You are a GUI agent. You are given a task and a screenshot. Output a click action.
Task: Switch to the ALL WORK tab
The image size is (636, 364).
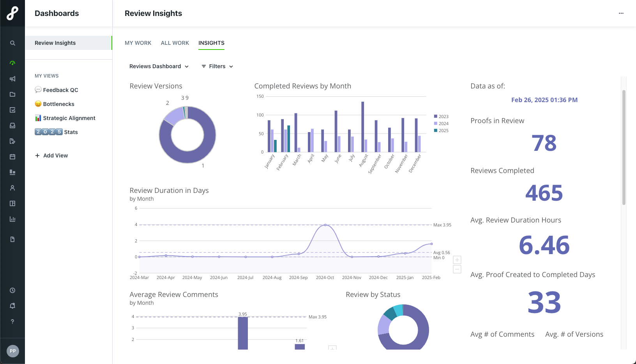coord(175,43)
